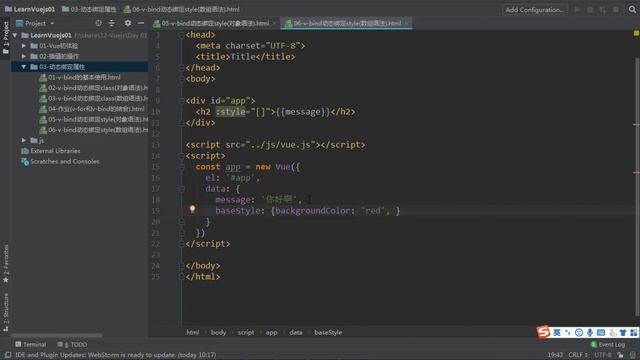
Task: Click Sogou skin shirt icon
Action: (x=623, y=333)
